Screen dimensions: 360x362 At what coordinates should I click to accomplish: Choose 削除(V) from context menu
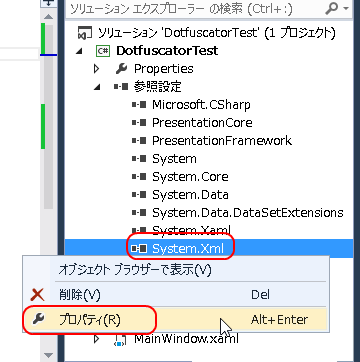176,295
